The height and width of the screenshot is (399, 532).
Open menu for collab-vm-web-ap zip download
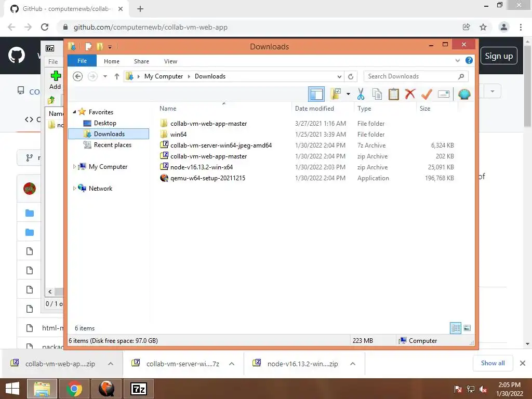pyautogui.click(x=111, y=364)
